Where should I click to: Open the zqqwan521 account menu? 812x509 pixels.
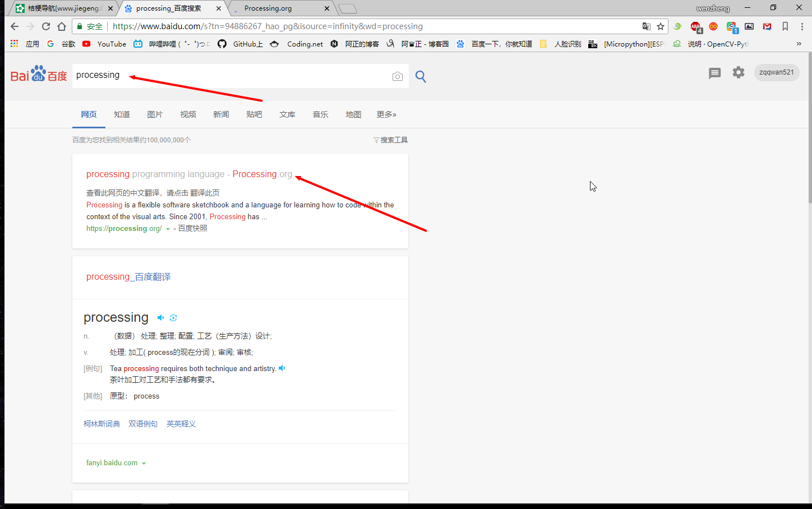777,72
